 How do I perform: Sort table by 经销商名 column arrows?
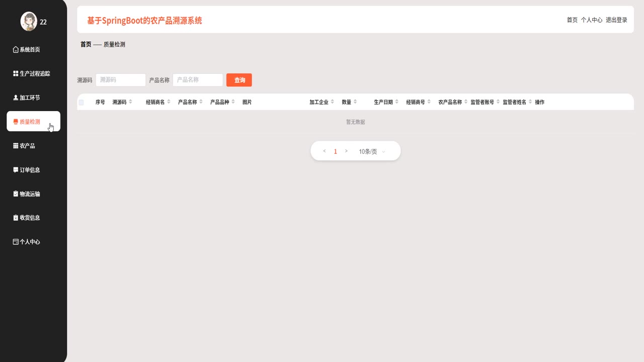169,102
